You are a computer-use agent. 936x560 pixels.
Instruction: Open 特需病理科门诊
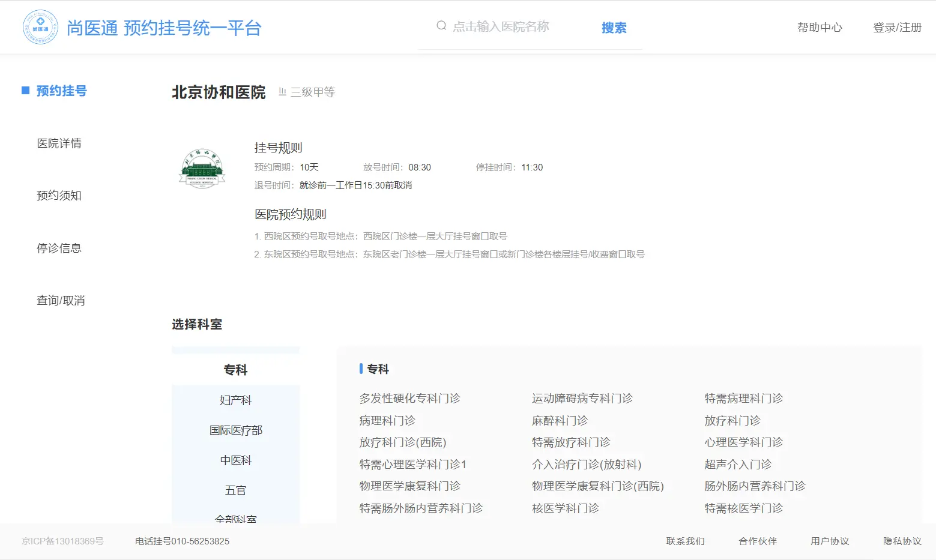[x=744, y=399]
